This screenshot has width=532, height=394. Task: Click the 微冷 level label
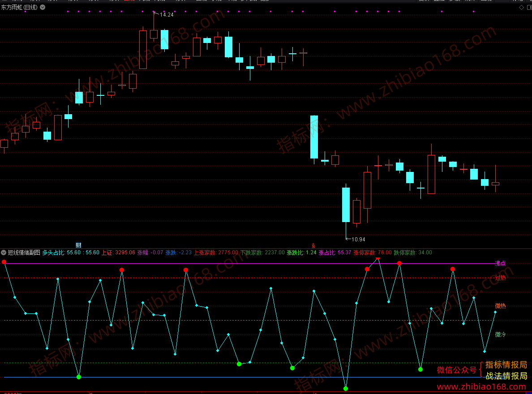coord(500,334)
